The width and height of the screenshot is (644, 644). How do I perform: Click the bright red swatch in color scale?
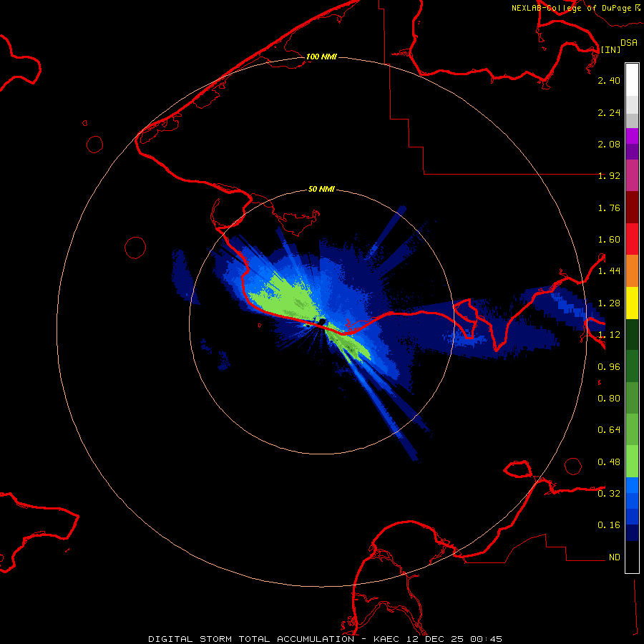(632, 239)
